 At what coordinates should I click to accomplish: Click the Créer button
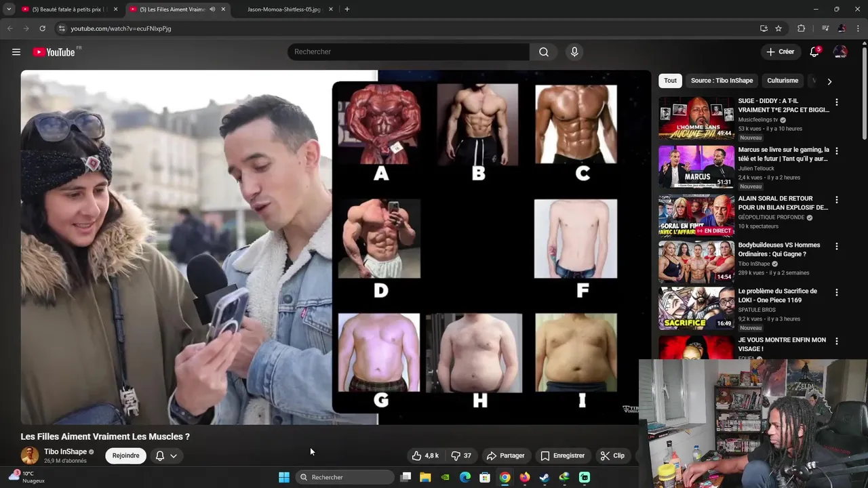tap(781, 52)
